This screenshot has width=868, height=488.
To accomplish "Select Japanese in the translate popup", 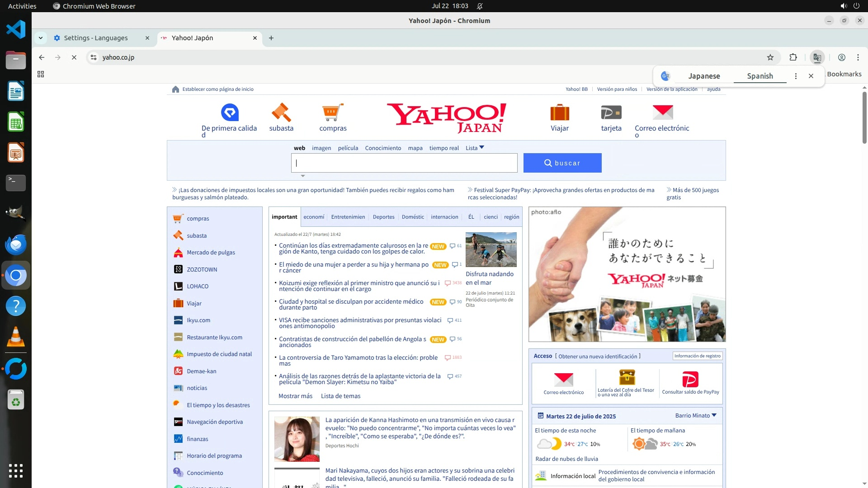I will click(x=704, y=76).
